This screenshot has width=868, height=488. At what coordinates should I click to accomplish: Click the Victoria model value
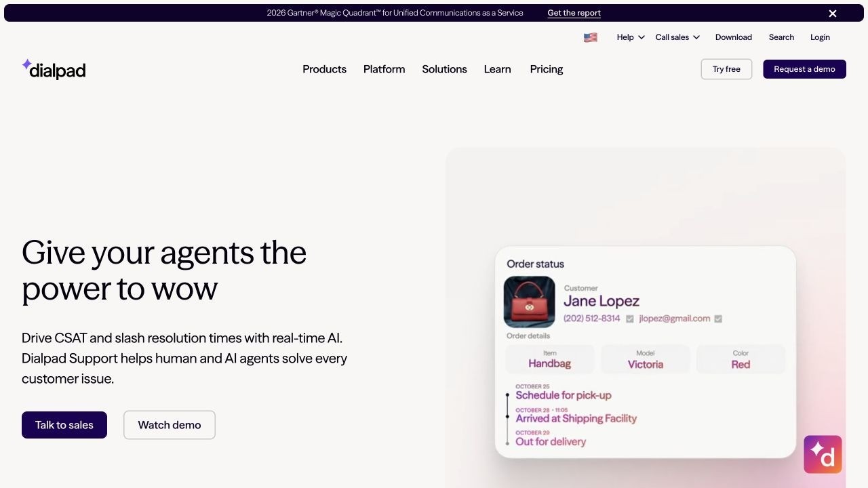click(x=646, y=364)
